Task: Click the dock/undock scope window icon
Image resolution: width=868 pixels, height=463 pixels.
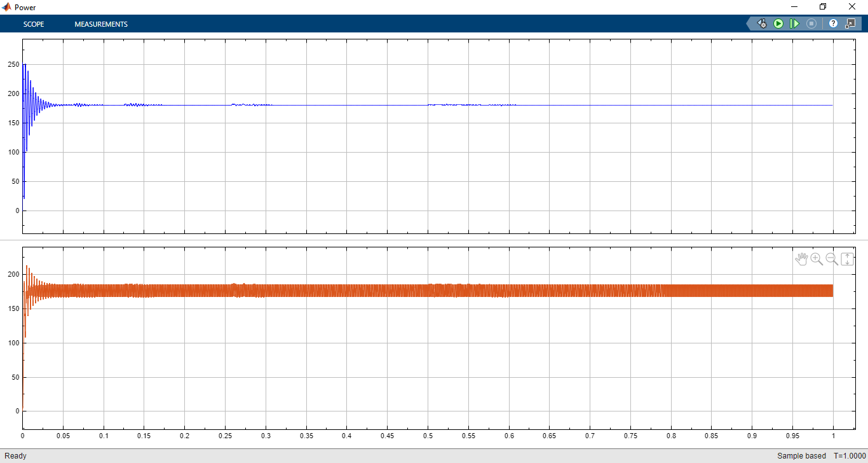Action: click(850, 24)
